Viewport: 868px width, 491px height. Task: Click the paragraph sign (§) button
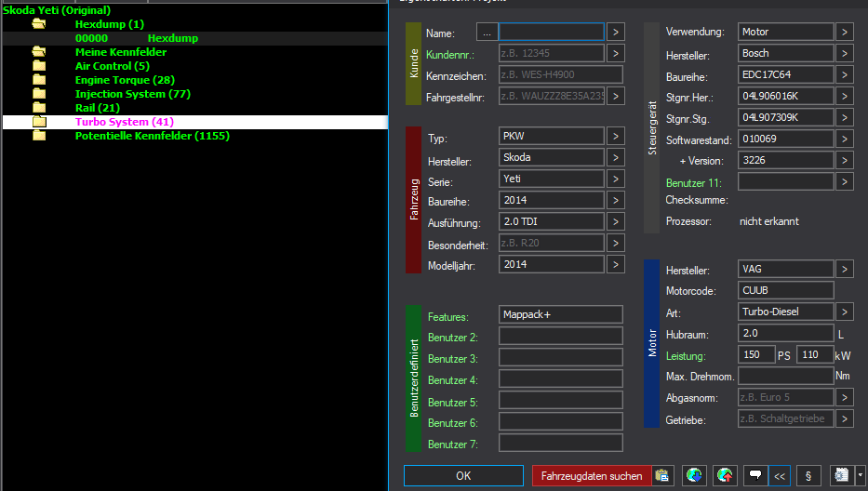[808, 475]
